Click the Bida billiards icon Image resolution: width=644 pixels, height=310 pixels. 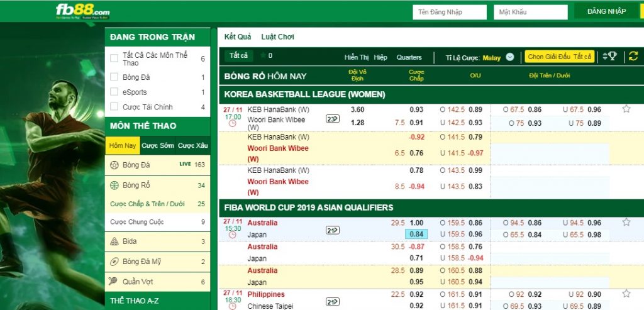click(114, 241)
